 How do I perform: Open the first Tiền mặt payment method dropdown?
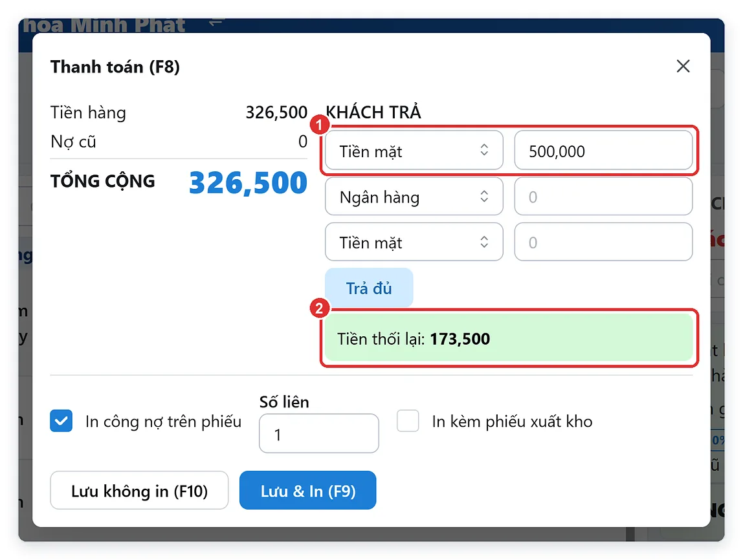pyautogui.click(x=414, y=151)
